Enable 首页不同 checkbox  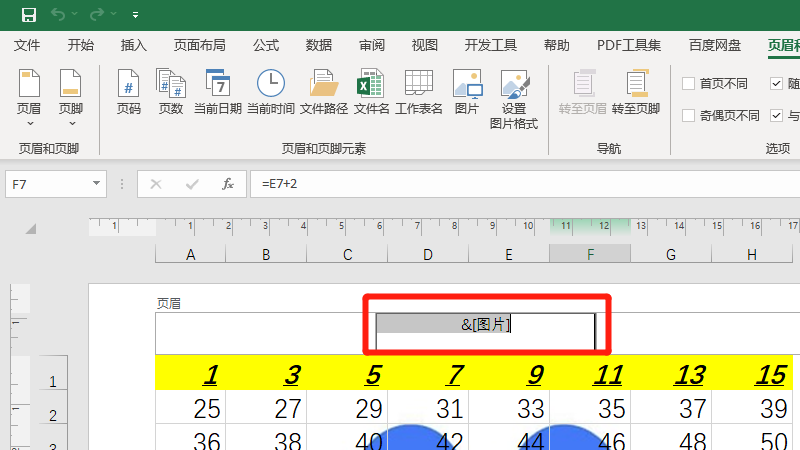tap(688, 84)
